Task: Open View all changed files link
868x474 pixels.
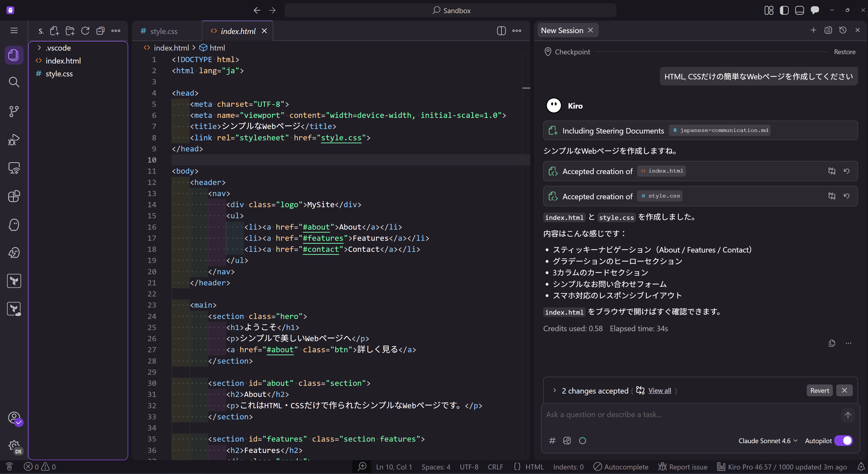Action: (x=659, y=391)
